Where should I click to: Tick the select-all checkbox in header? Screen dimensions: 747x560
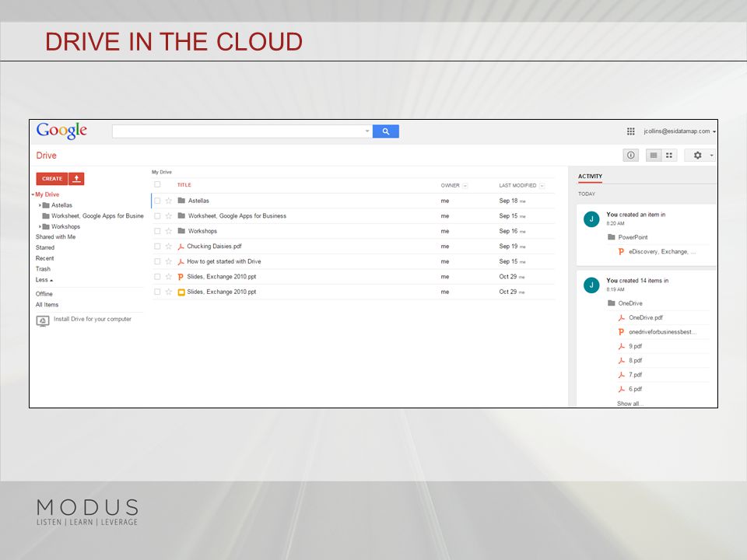point(157,185)
